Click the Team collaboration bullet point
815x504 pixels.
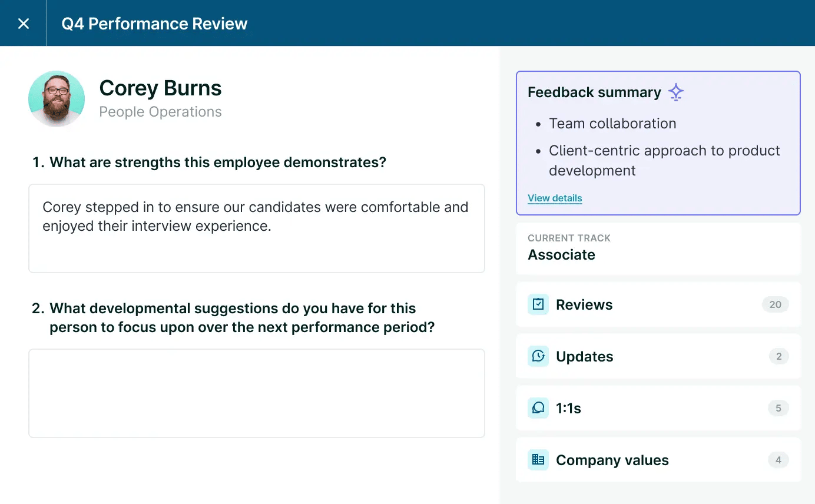[612, 124]
